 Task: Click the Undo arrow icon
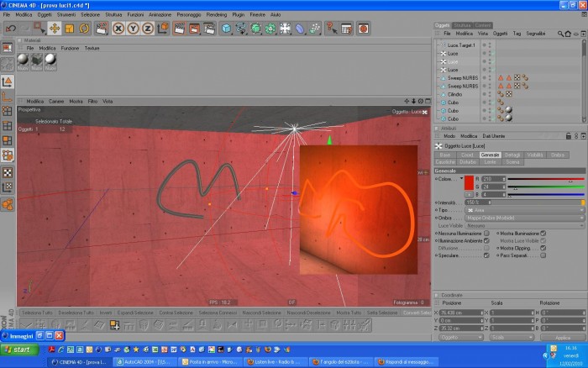[11, 29]
